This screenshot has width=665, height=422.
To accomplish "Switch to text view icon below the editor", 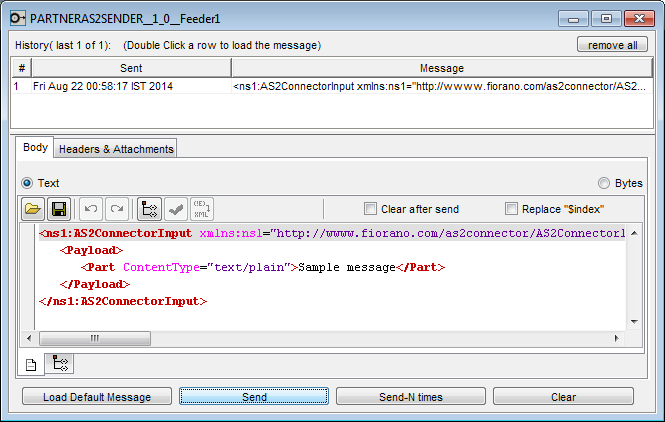I will [x=31, y=364].
